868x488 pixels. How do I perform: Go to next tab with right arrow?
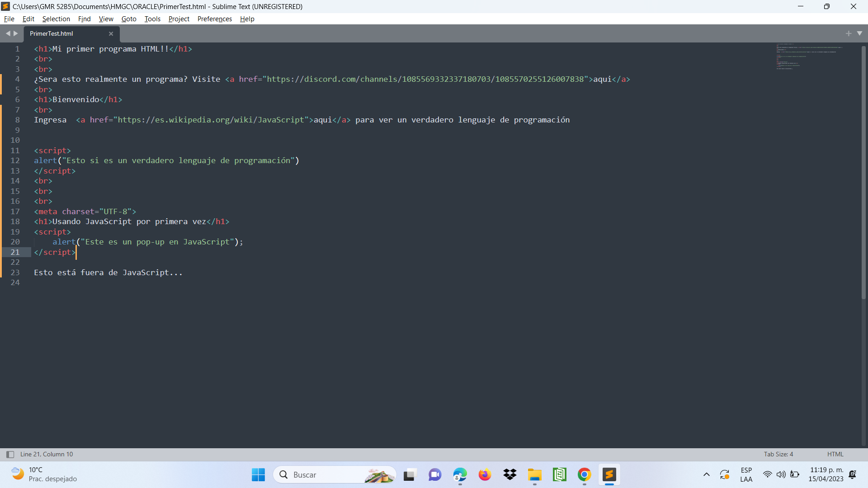(x=16, y=33)
